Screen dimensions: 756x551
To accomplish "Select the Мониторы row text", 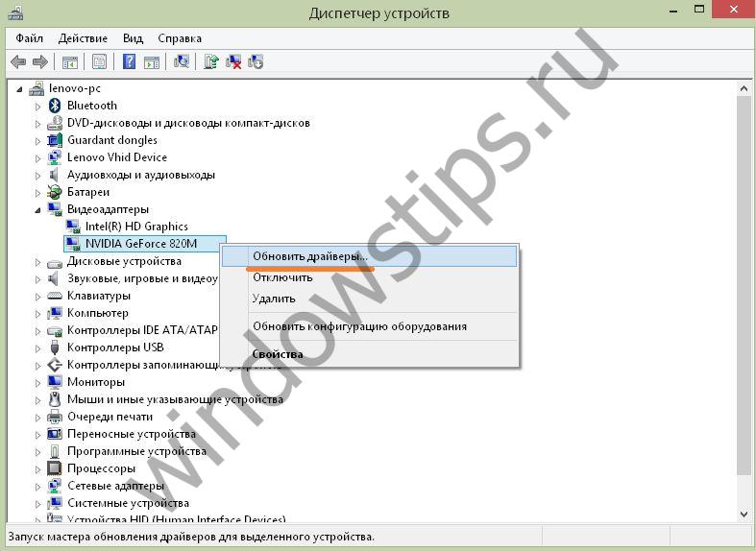I will pos(96,382).
